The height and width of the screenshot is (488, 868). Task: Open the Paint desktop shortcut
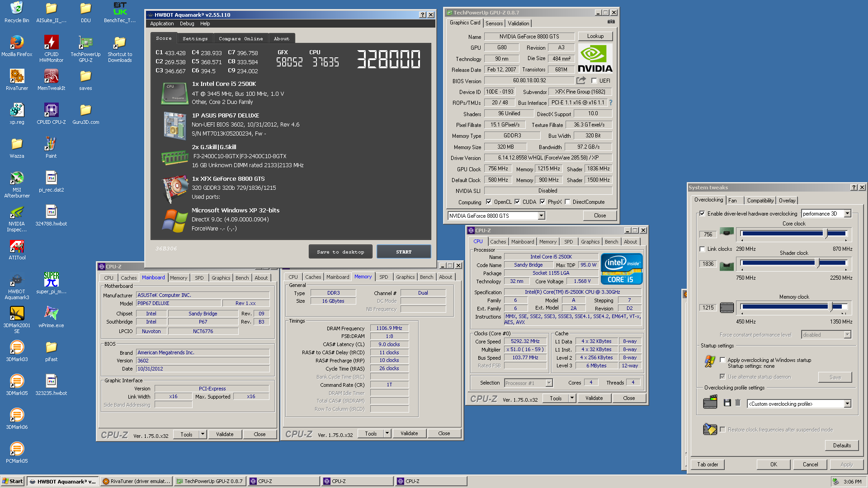(x=51, y=148)
